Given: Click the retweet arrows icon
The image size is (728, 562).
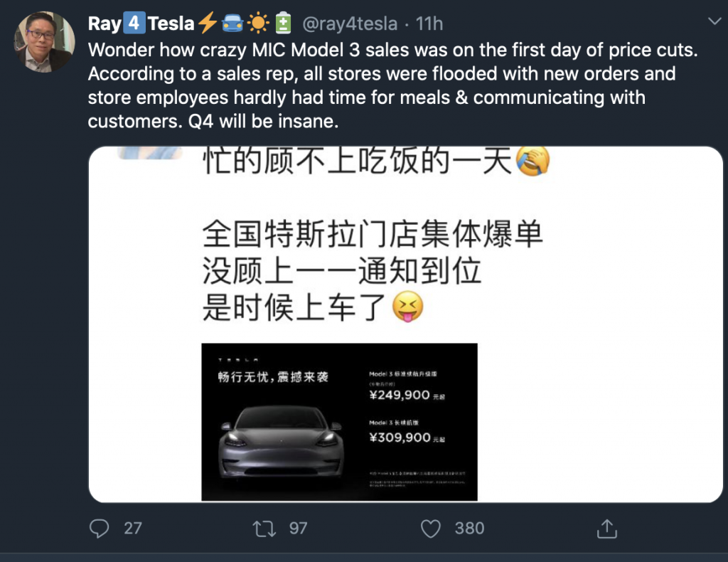Looking at the screenshot, I should [x=264, y=529].
